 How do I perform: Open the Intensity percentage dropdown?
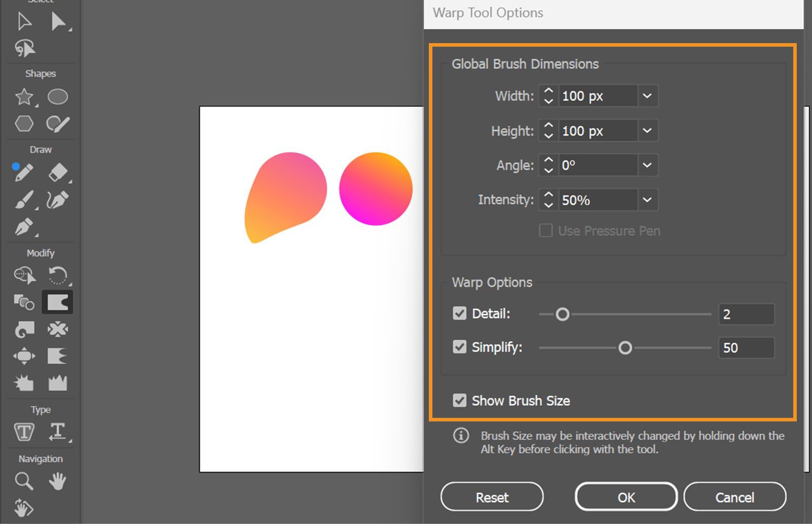pos(647,200)
